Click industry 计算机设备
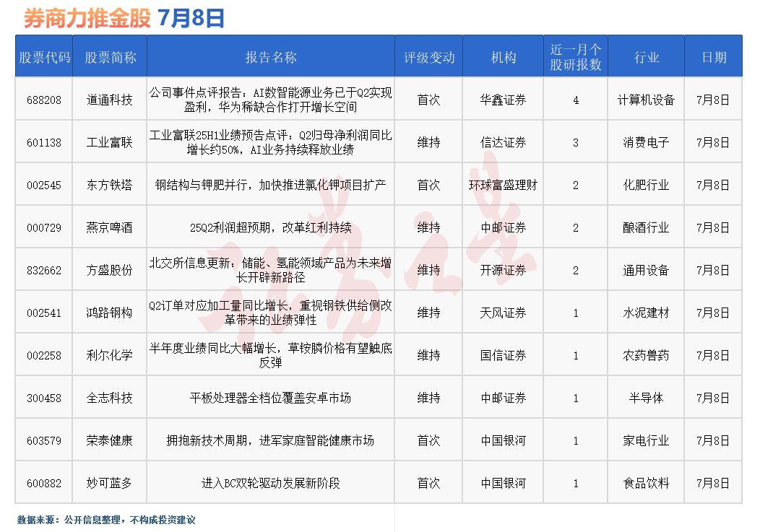 coord(646,100)
